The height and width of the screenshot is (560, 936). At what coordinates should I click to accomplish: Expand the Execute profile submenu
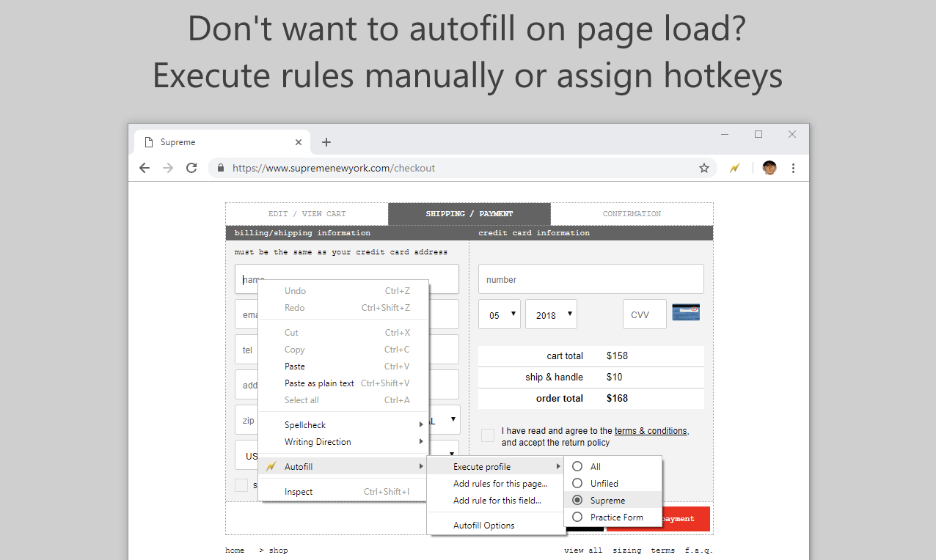[x=496, y=466]
